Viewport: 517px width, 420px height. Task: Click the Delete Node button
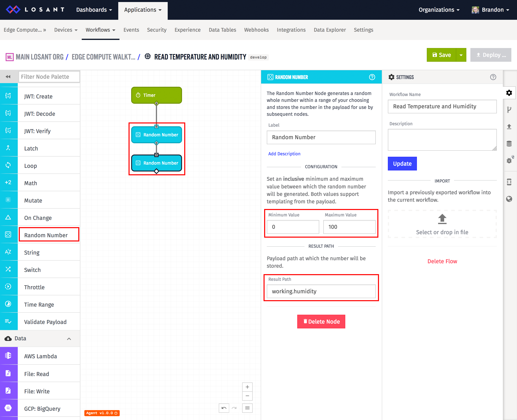pos(321,322)
